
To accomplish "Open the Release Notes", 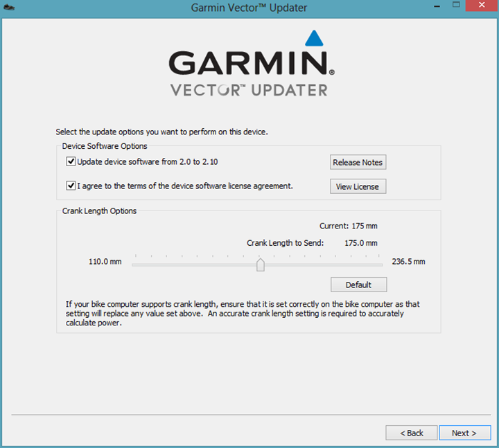I will point(358,162).
